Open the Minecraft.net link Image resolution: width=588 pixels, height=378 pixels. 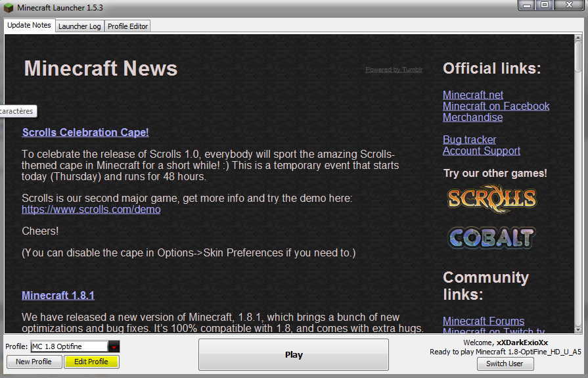tap(473, 95)
